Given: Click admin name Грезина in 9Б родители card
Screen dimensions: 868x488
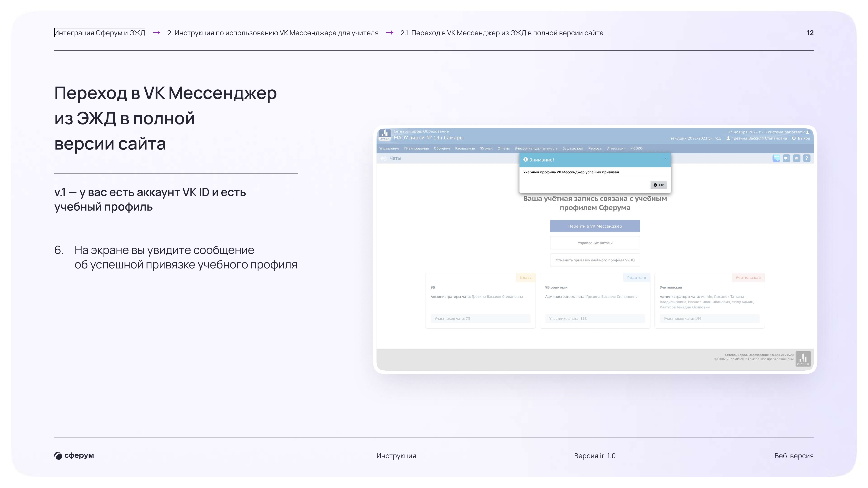Looking at the screenshot, I should pos(612,297).
